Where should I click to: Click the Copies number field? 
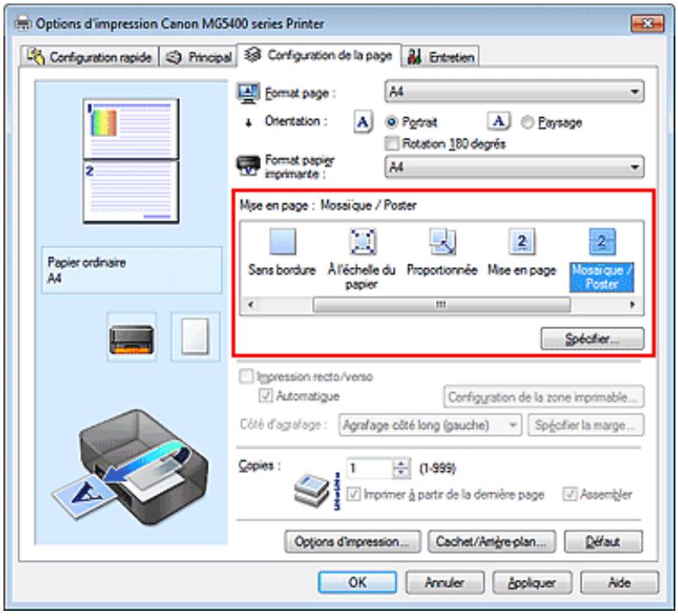pos(370,468)
